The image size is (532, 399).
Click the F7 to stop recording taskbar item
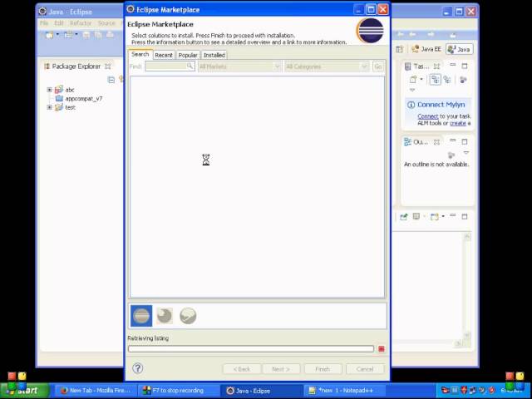click(178, 391)
